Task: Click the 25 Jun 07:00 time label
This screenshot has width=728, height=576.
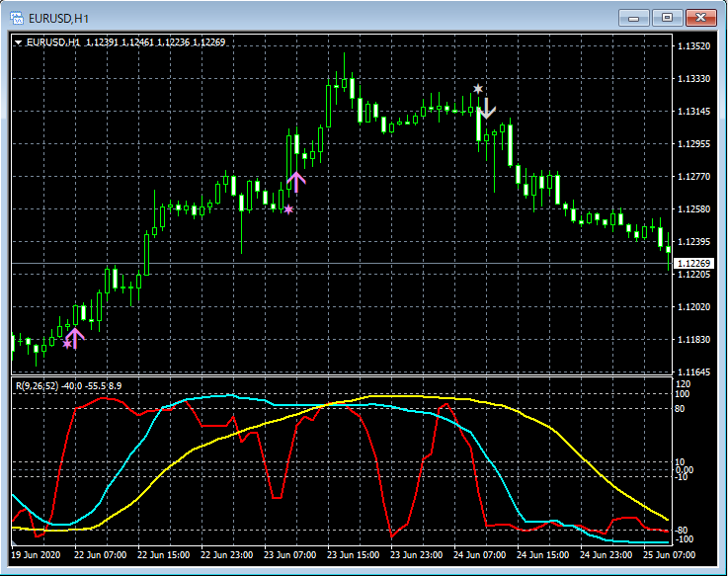Action: 669,555
